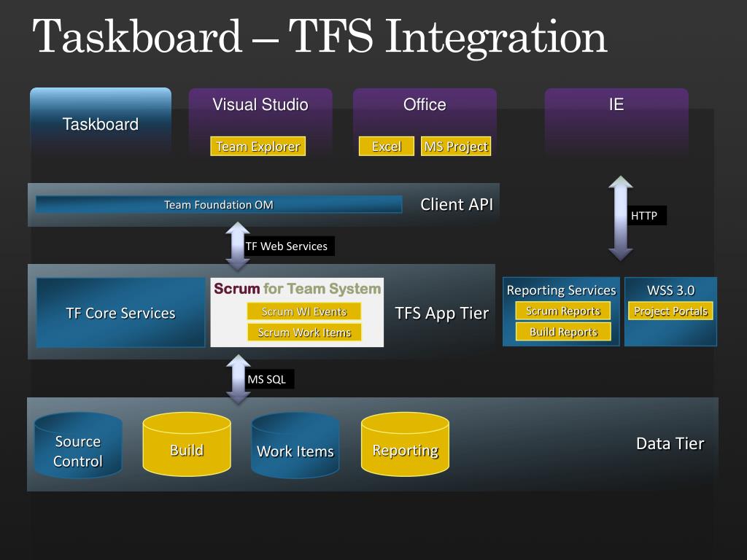Click the Team Explorer yellow label
Viewport: 747px width, 560px height.
[x=258, y=146]
